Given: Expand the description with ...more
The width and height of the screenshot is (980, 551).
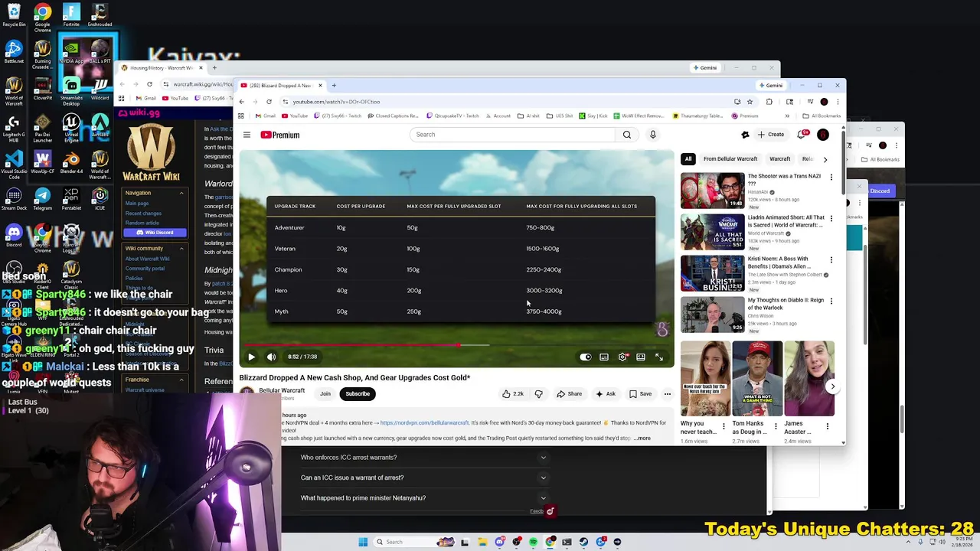Looking at the screenshot, I should coord(642,439).
